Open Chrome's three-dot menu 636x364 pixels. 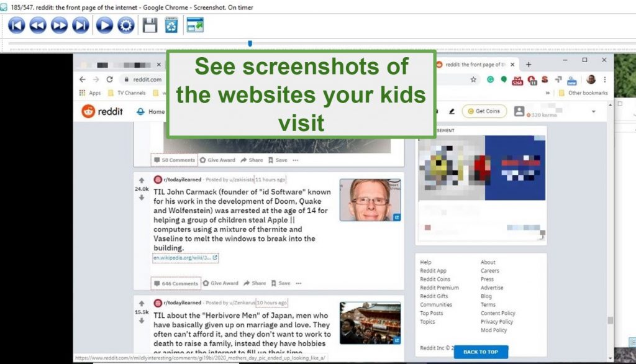pos(605,80)
